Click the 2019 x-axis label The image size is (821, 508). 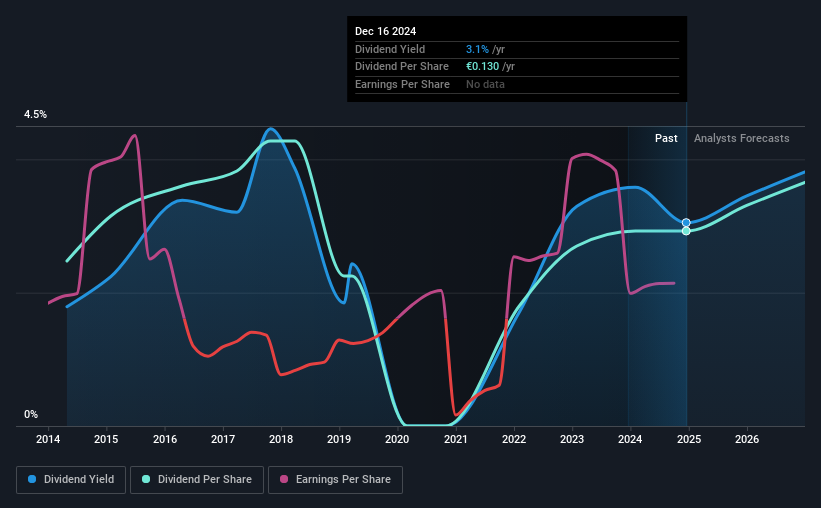(339, 439)
